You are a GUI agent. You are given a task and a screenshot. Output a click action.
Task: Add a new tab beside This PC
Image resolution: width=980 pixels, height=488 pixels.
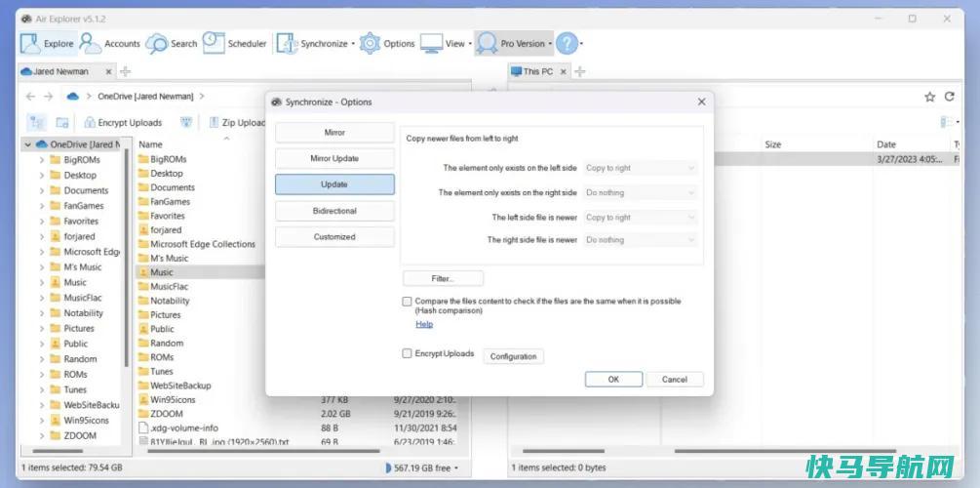pos(579,71)
